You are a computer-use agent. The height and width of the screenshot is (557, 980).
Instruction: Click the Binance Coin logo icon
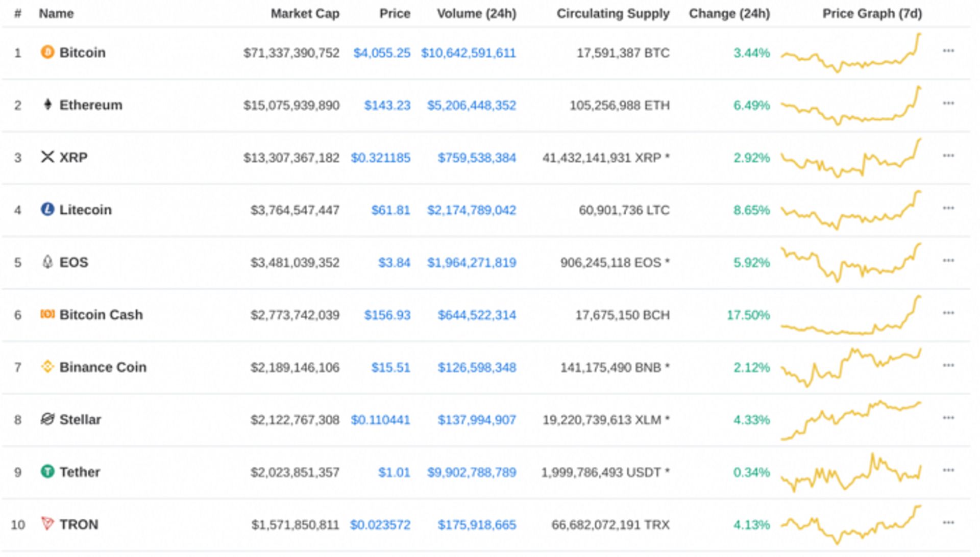click(47, 366)
